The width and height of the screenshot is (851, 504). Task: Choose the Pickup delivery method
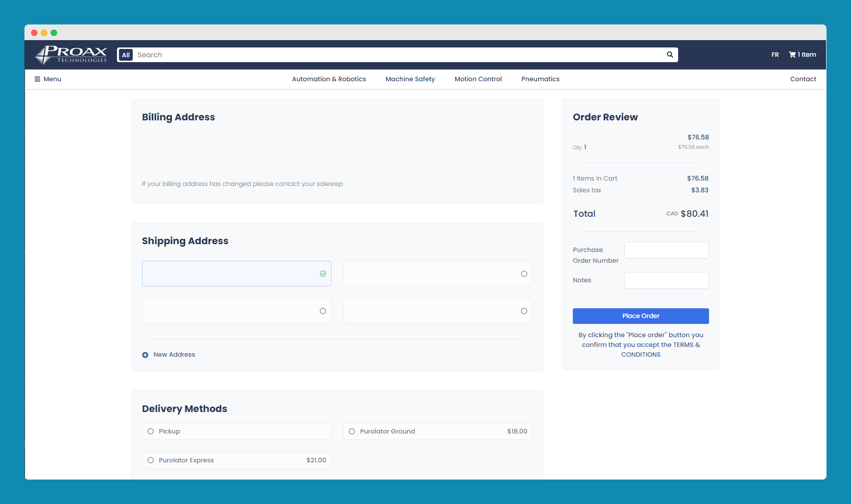click(x=236, y=431)
